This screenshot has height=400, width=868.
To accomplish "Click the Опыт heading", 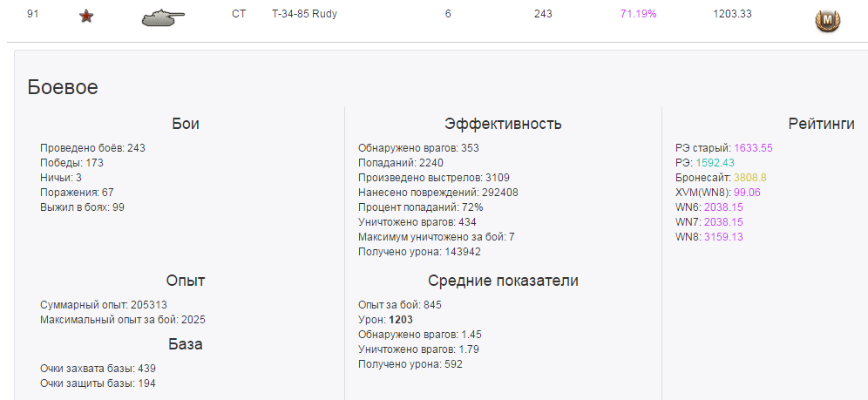I will pos(186,281).
